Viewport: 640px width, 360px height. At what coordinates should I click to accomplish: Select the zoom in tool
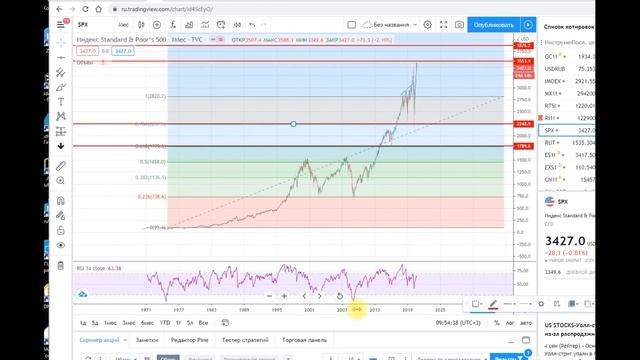(x=61, y=180)
